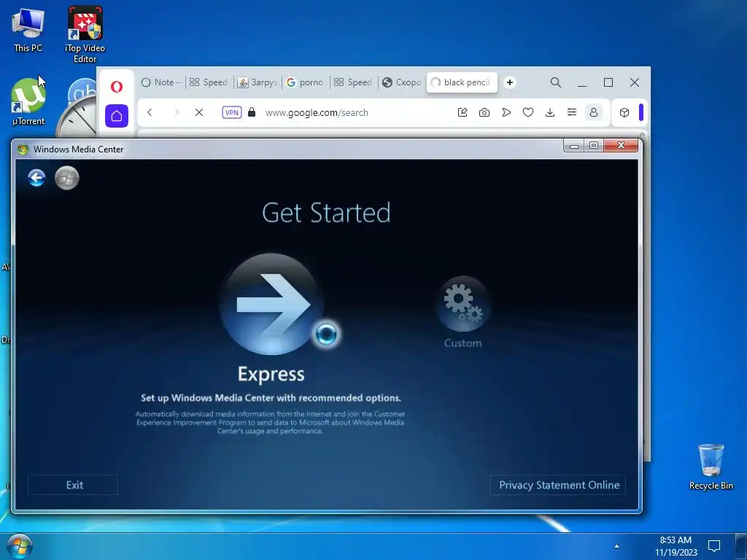
Task: Click the taskbar clock 8:53 AM
Action: pos(676,546)
